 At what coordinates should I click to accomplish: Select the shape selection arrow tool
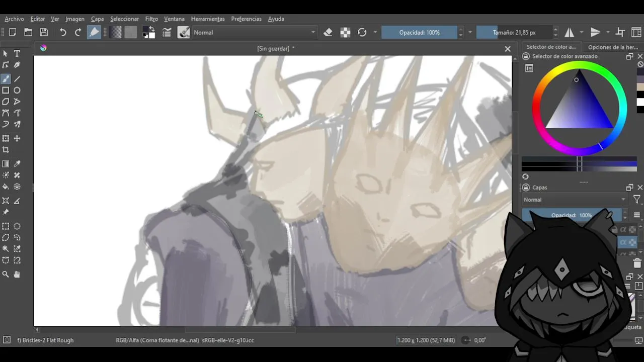[6, 53]
